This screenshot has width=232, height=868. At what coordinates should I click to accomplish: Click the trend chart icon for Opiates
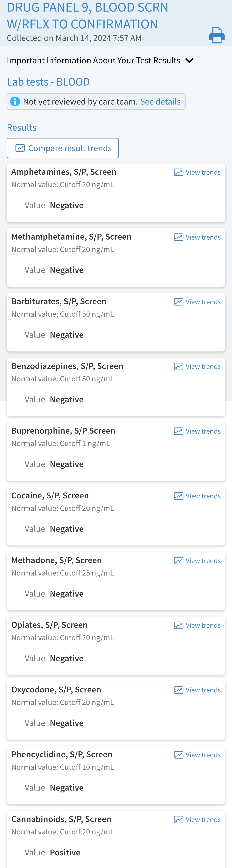(x=178, y=625)
